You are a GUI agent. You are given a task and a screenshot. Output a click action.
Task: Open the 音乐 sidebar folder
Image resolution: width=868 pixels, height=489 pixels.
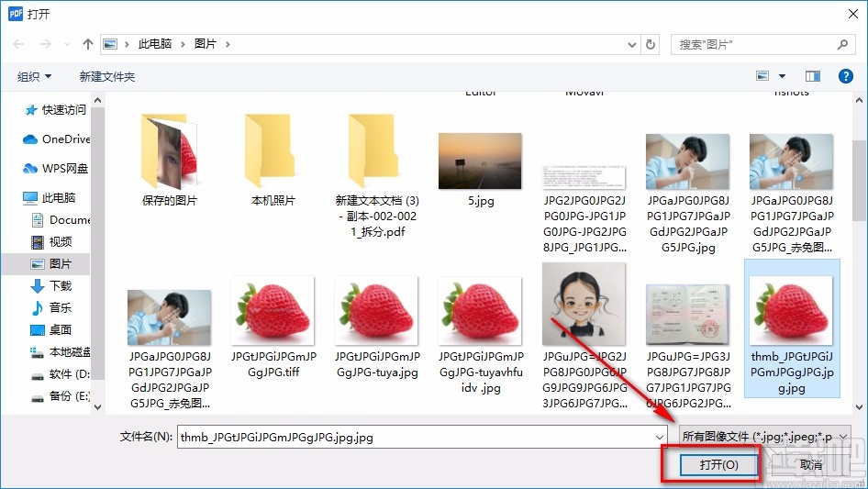pos(51,307)
